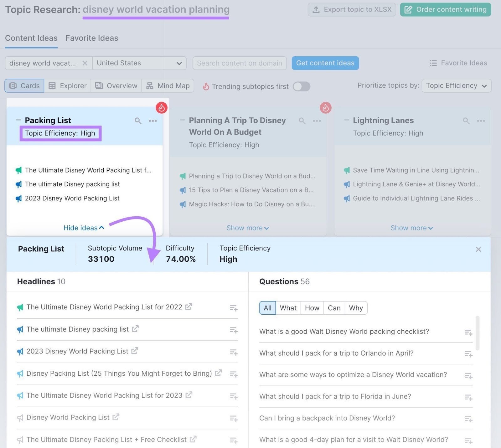Click the trending flame badge on Packing List card

pyautogui.click(x=162, y=108)
